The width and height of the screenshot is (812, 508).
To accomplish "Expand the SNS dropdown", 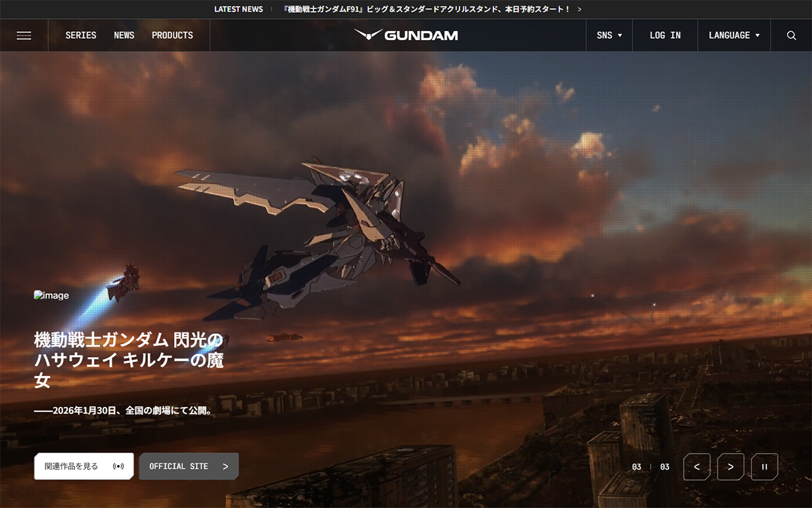I will [x=609, y=35].
